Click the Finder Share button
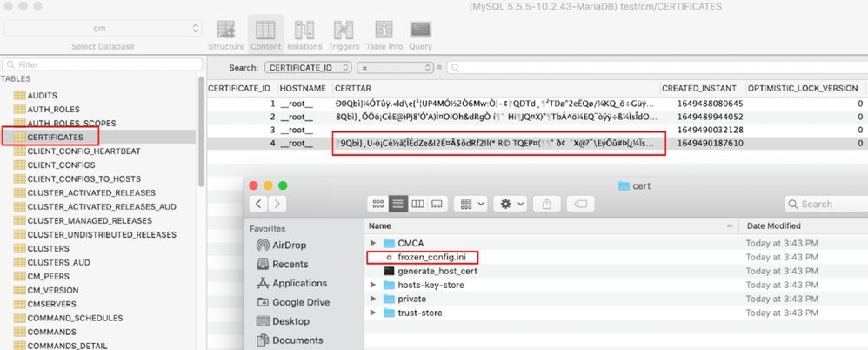 coord(547,204)
